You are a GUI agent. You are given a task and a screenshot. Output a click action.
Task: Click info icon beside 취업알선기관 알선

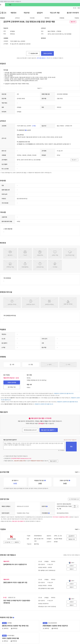point(45,480)
